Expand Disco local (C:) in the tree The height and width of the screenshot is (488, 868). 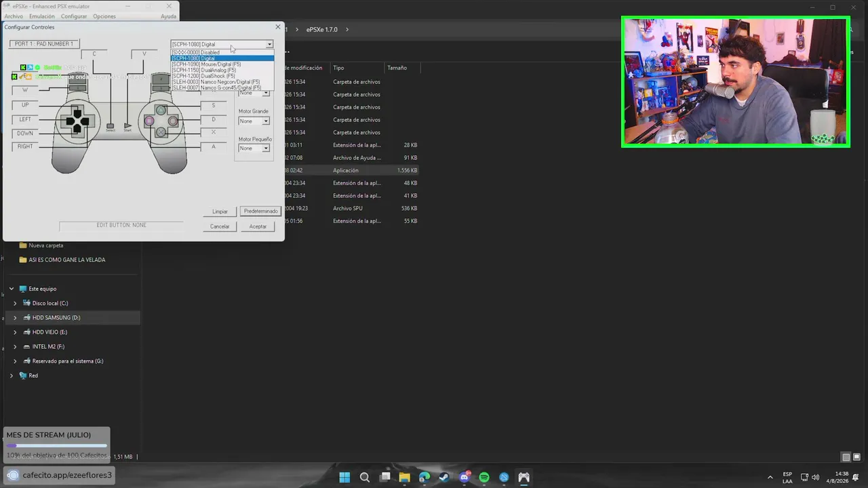tap(15, 303)
